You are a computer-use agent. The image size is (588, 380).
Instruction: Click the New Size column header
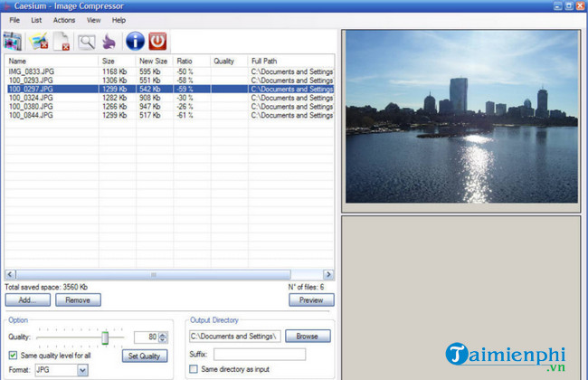[x=155, y=62]
